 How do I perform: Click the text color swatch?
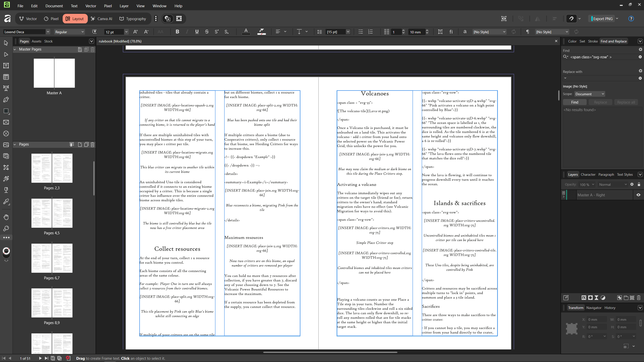click(x=246, y=32)
